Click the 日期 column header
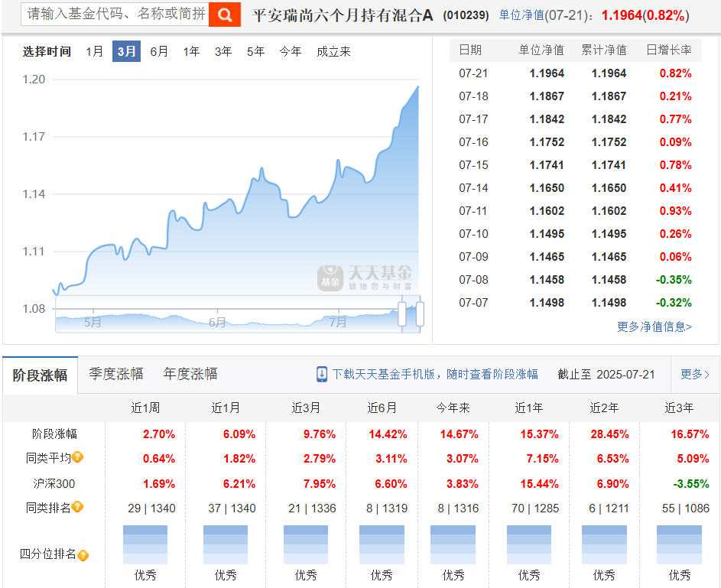This screenshot has width=721, height=588. pos(470,50)
